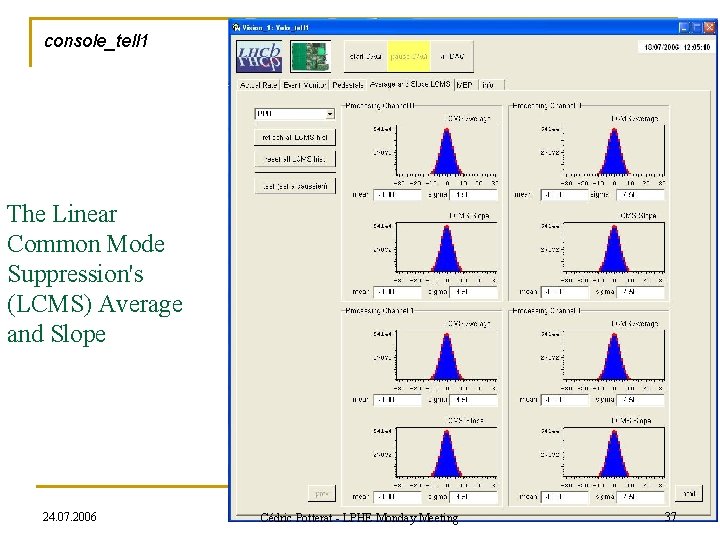This screenshot has width=720, height=540.
Task: Switch to the Event Monitor tab
Action: click(304, 85)
